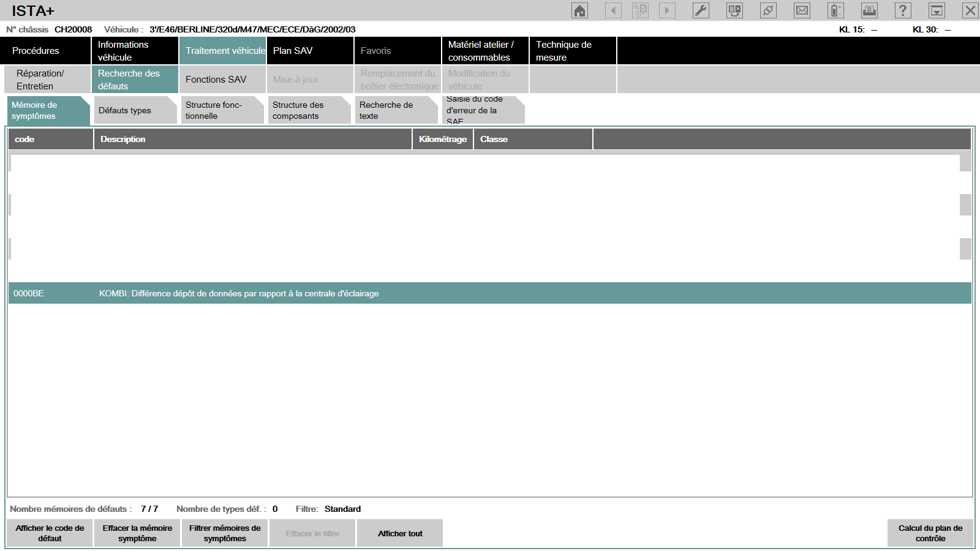Open the Procédures main menu
The image size is (980, 551).
click(x=46, y=51)
